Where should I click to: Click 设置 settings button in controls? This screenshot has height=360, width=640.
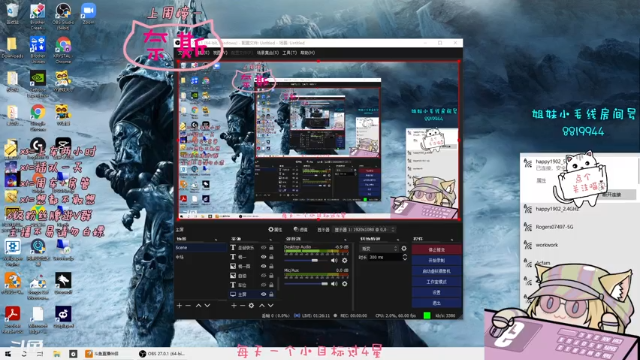pyautogui.click(x=436, y=292)
